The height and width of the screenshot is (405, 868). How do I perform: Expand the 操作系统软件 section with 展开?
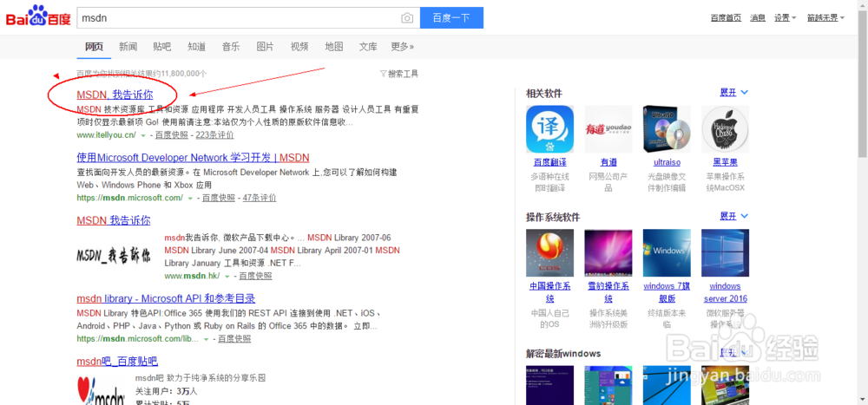[x=734, y=216]
